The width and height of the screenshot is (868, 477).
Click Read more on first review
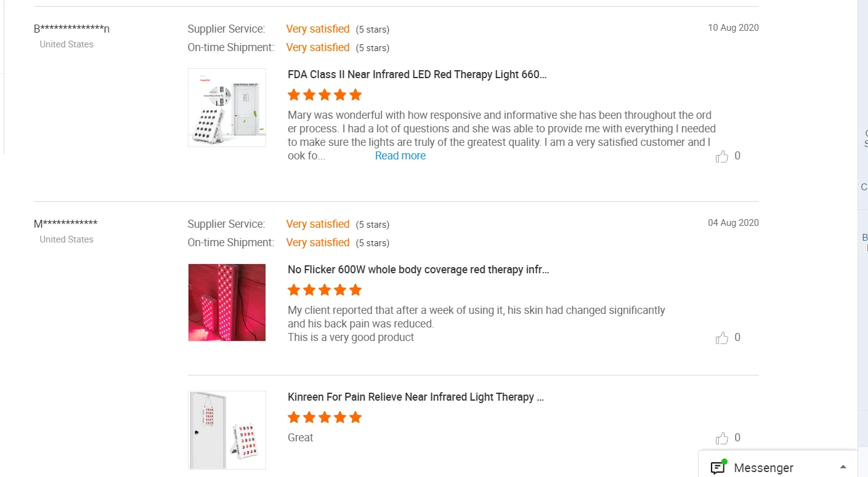[400, 156]
